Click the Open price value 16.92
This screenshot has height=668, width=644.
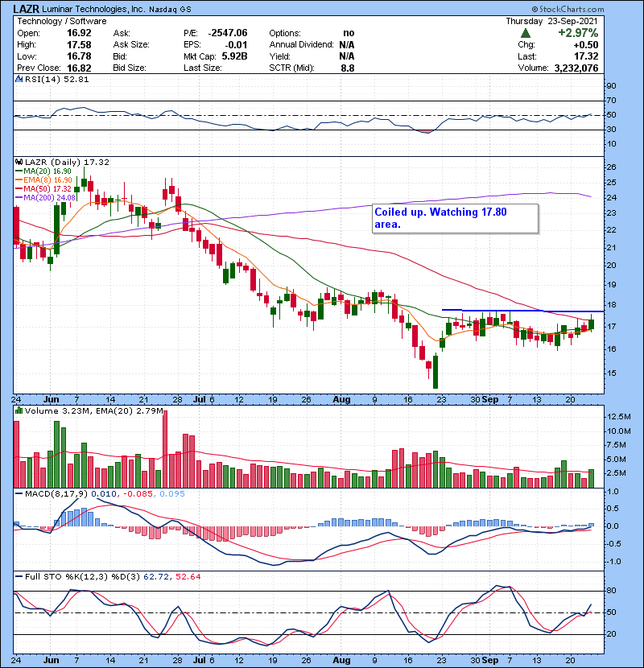79,33
